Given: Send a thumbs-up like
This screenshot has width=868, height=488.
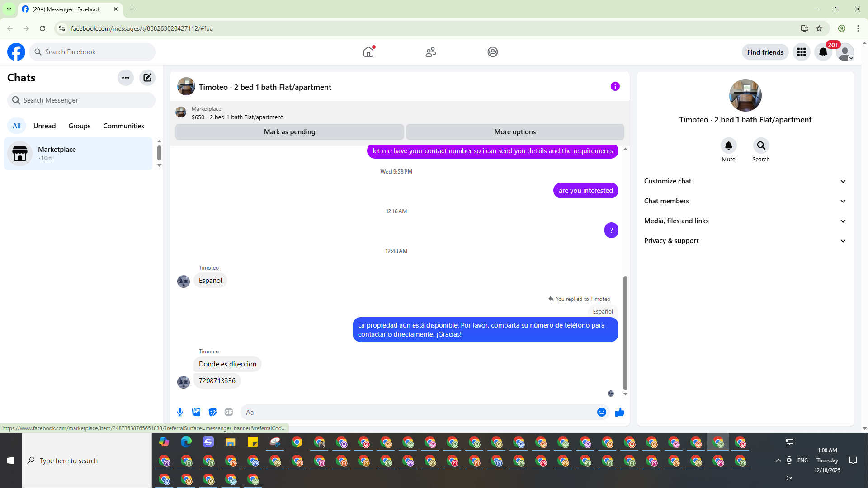Looking at the screenshot, I should pyautogui.click(x=620, y=412).
